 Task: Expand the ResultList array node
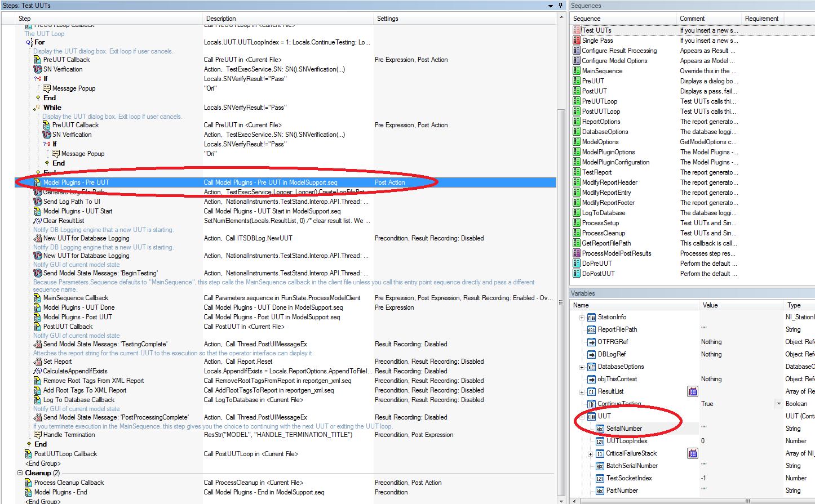tap(582, 392)
